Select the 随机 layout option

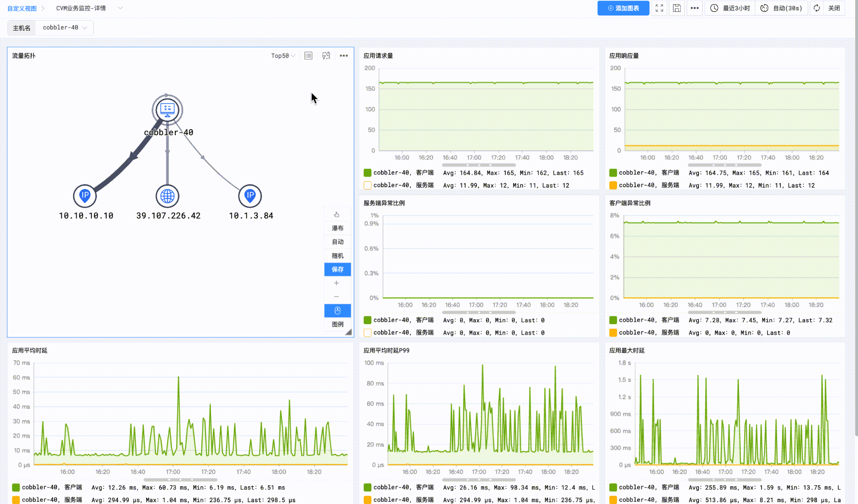pyautogui.click(x=337, y=256)
